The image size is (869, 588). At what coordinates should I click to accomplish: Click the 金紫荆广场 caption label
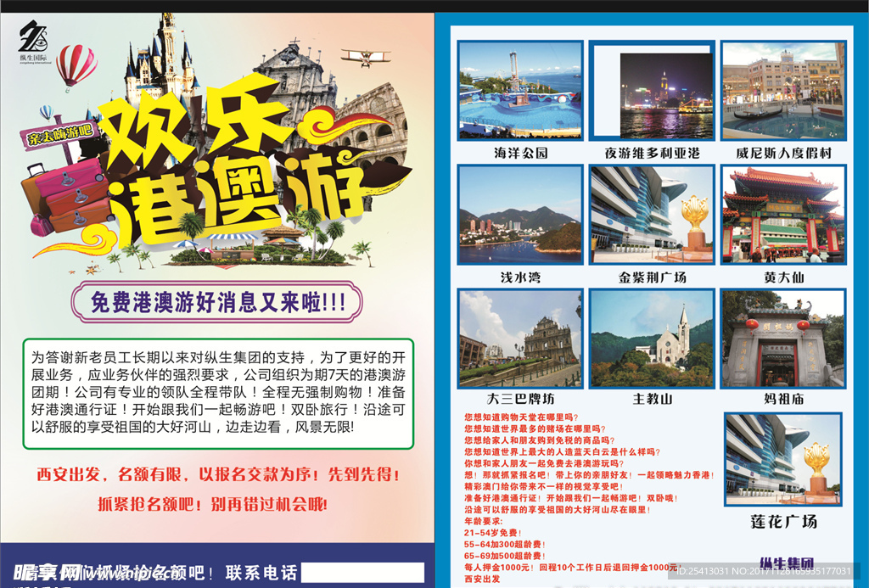point(652,277)
